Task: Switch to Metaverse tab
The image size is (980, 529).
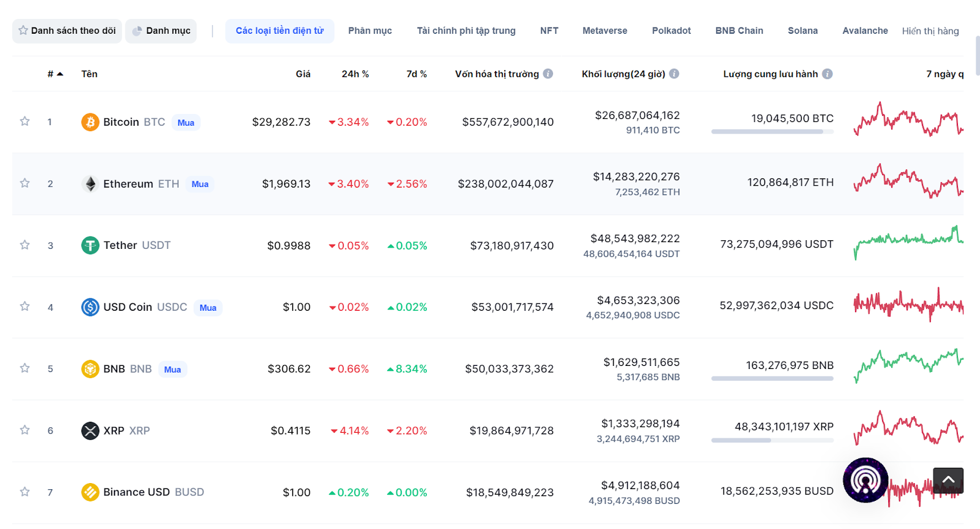Action: click(605, 31)
